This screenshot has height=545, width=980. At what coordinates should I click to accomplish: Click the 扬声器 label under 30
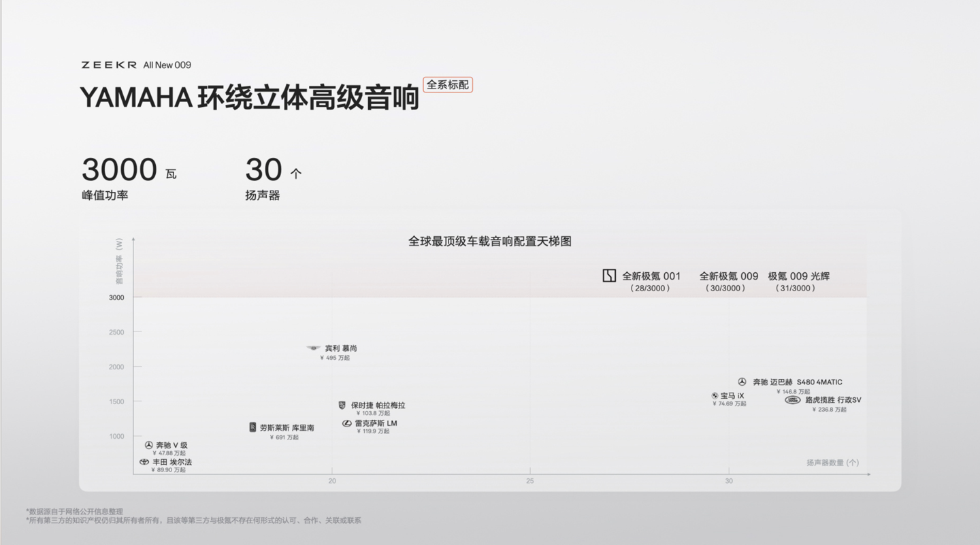pyautogui.click(x=263, y=195)
